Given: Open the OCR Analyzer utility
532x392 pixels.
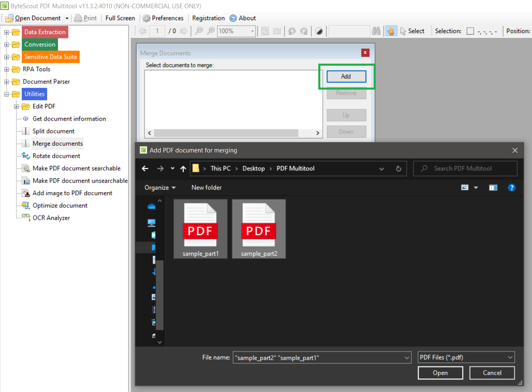Looking at the screenshot, I should pos(51,218).
